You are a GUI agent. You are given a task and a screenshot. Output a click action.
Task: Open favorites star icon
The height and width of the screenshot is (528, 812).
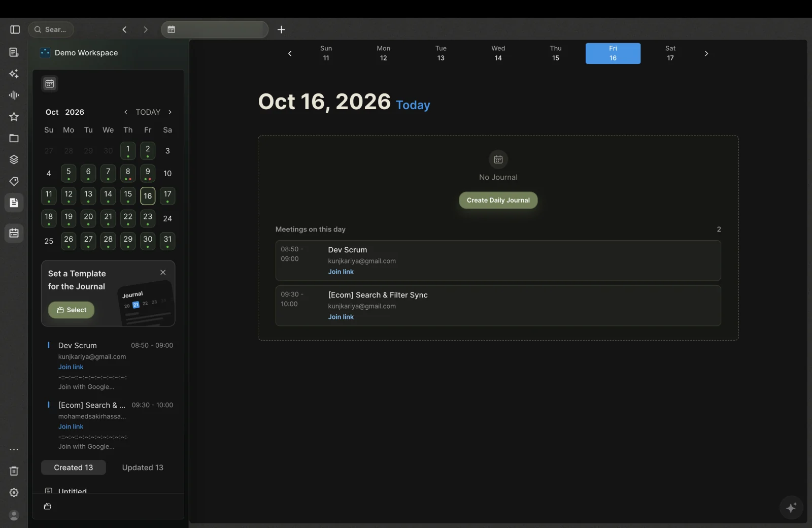pos(14,117)
